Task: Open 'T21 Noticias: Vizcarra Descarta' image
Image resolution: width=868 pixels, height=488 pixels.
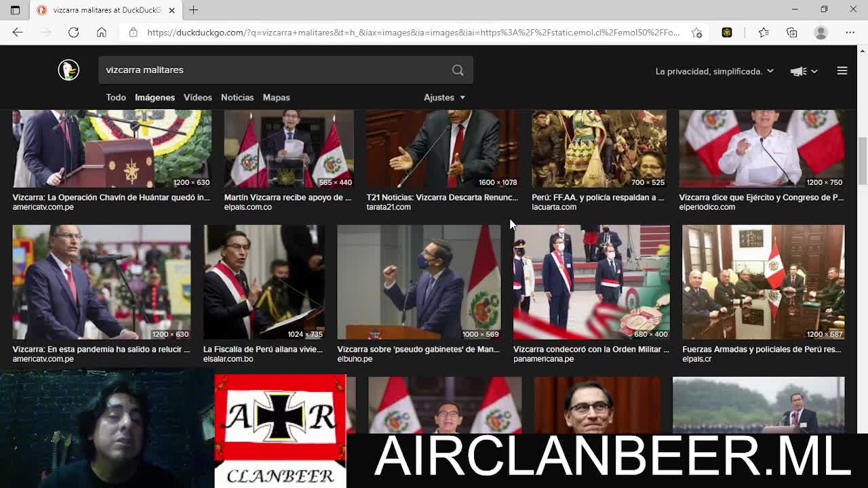Action: pyautogui.click(x=443, y=149)
